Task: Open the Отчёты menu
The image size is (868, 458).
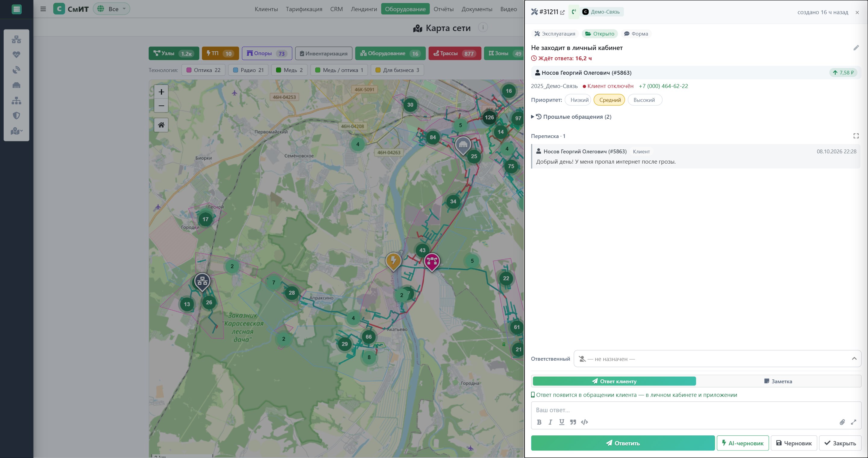Action: point(443,9)
